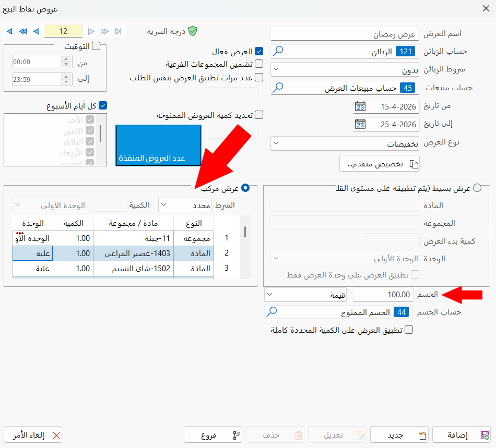Click إلغاء الأمر button

(x=33, y=435)
